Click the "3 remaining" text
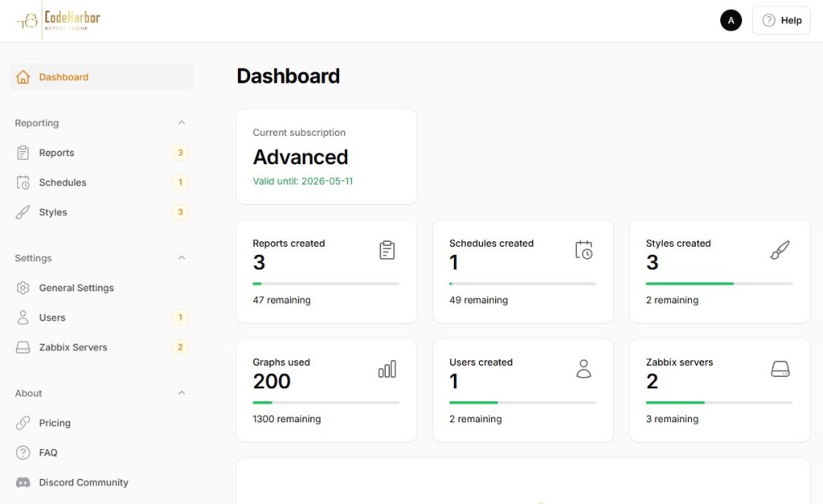823x504 pixels. (673, 419)
